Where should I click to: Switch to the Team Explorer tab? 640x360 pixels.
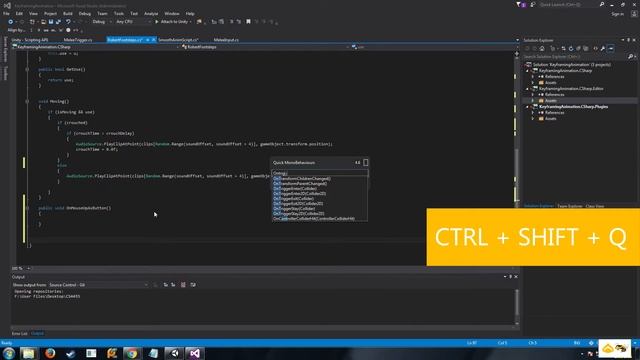[570, 206]
